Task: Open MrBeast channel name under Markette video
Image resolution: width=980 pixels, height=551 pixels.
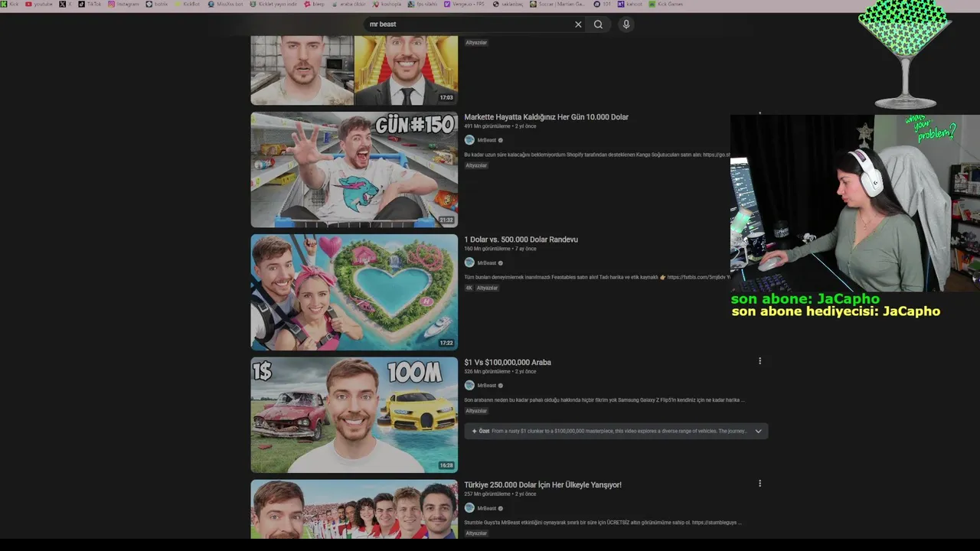Action: [x=487, y=140]
